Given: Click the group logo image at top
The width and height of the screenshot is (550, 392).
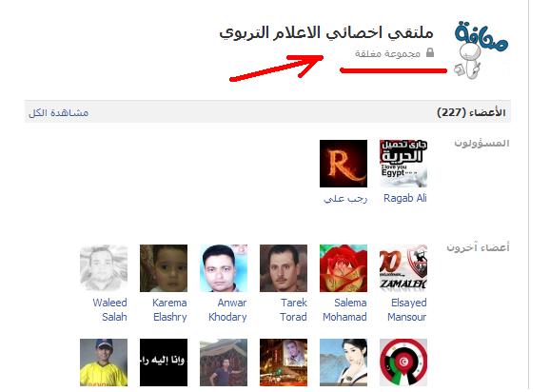Looking at the screenshot, I should (x=481, y=49).
